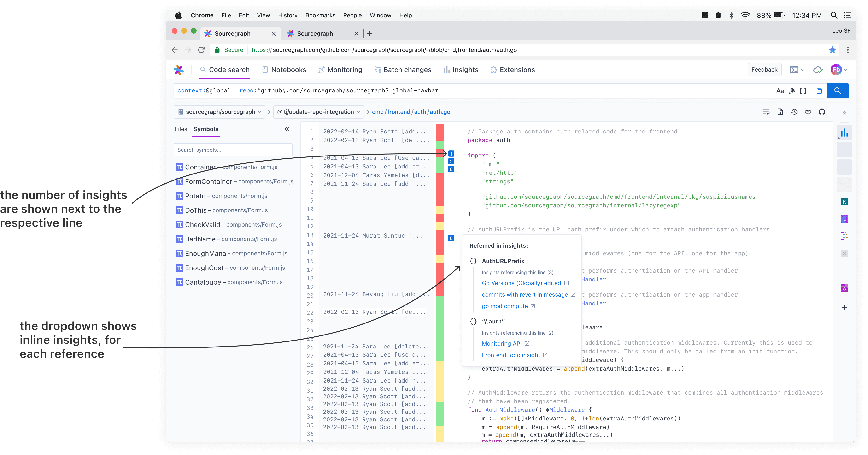Collapse the sidebar with double-chevron left
Viewport: 868px width, 455px height.
coord(286,129)
